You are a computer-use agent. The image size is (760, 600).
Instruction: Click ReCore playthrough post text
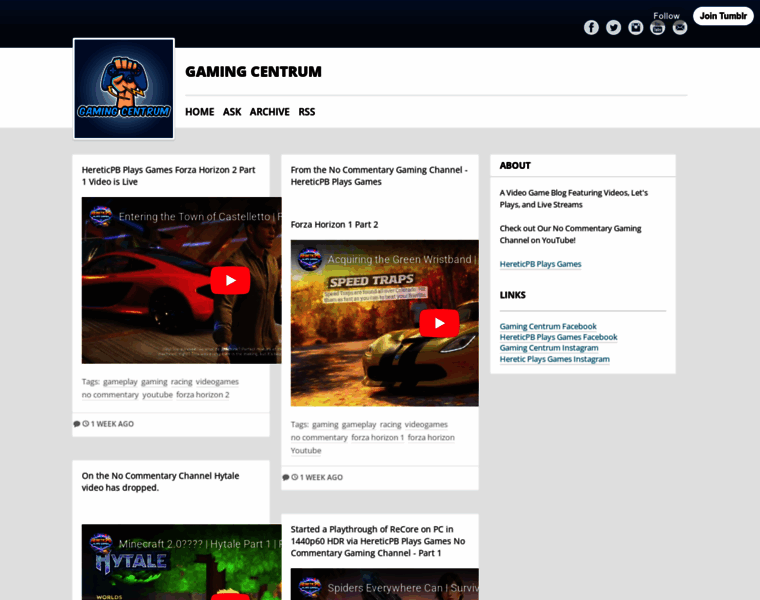(378, 541)
